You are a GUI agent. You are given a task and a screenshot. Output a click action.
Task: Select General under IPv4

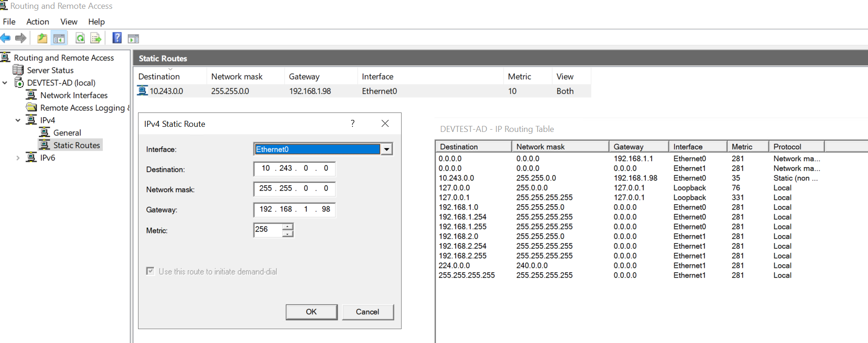[67, 133]
